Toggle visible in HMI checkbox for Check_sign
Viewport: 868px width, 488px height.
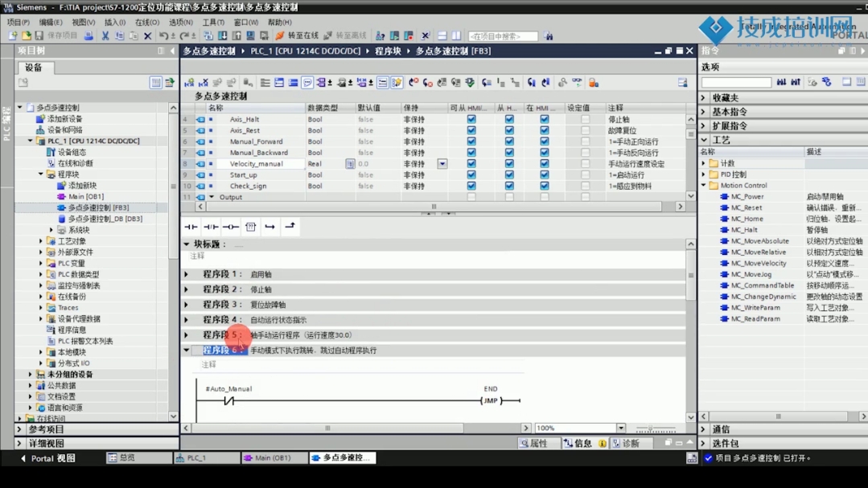tap(544, 186)
